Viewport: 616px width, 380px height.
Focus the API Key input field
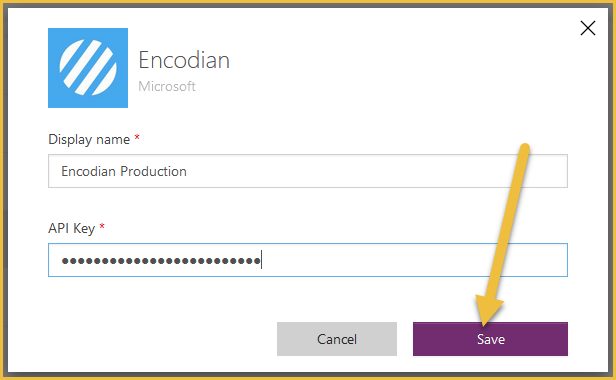(308, 260)
